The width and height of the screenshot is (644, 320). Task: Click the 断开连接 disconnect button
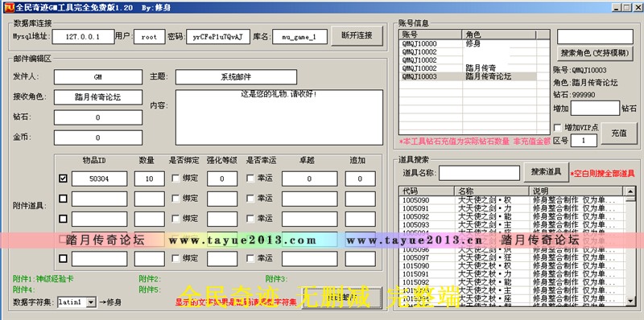pos(357,36)
